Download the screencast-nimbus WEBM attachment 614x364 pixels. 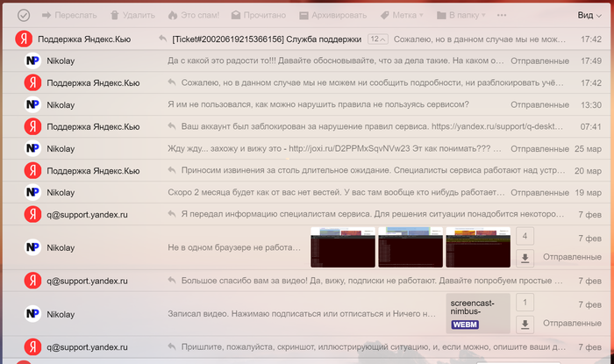coord(525,325)
